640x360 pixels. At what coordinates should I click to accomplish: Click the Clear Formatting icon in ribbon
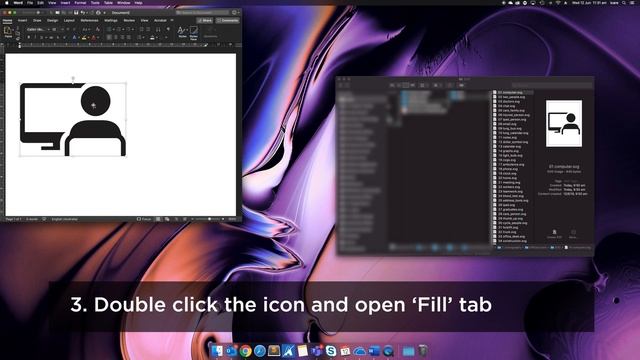(x=98, y=29)
